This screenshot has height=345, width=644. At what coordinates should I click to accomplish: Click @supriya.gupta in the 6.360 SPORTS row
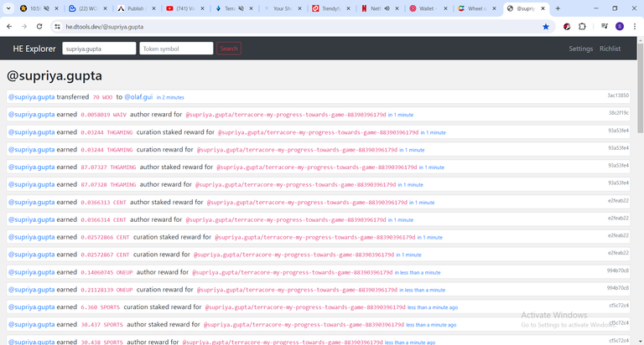32,306
